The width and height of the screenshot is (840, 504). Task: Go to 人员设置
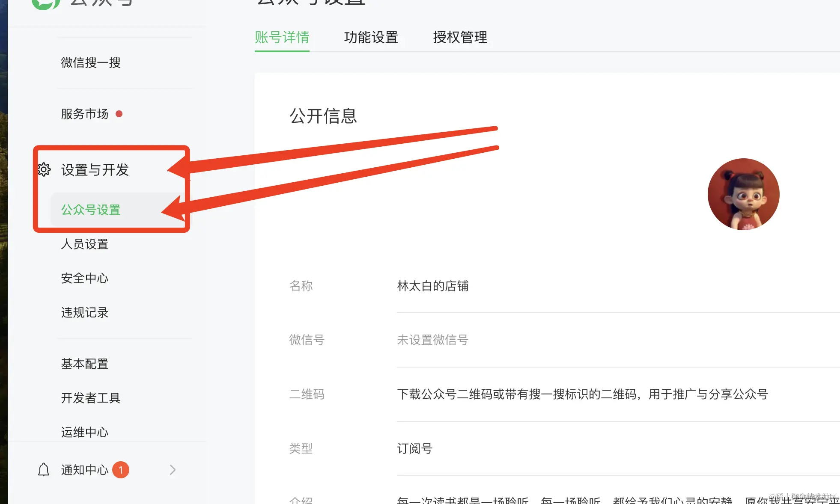pos(84,244)
